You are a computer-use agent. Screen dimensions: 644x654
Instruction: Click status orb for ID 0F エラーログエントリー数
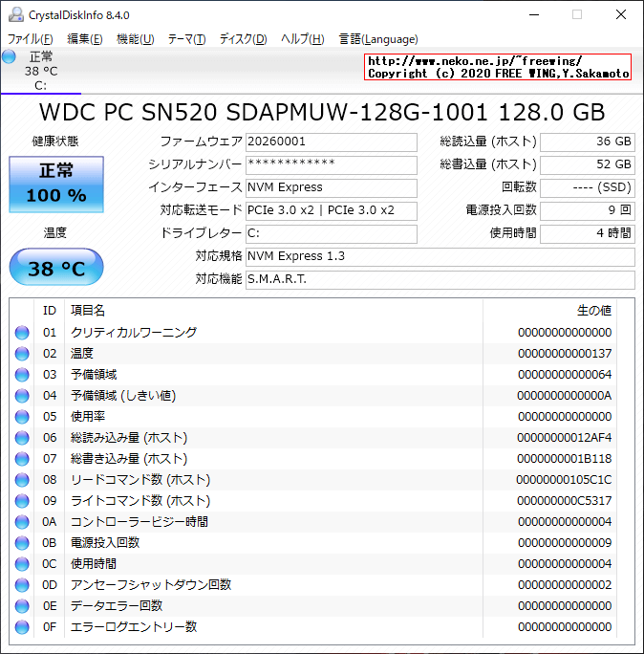tap(22, 627)
